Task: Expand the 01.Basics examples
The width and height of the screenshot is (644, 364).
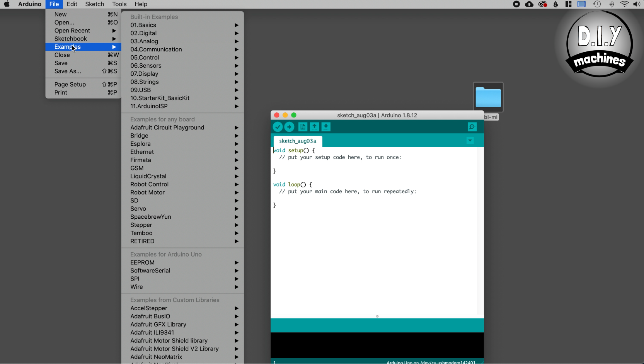Action: [x=183, y=25]
